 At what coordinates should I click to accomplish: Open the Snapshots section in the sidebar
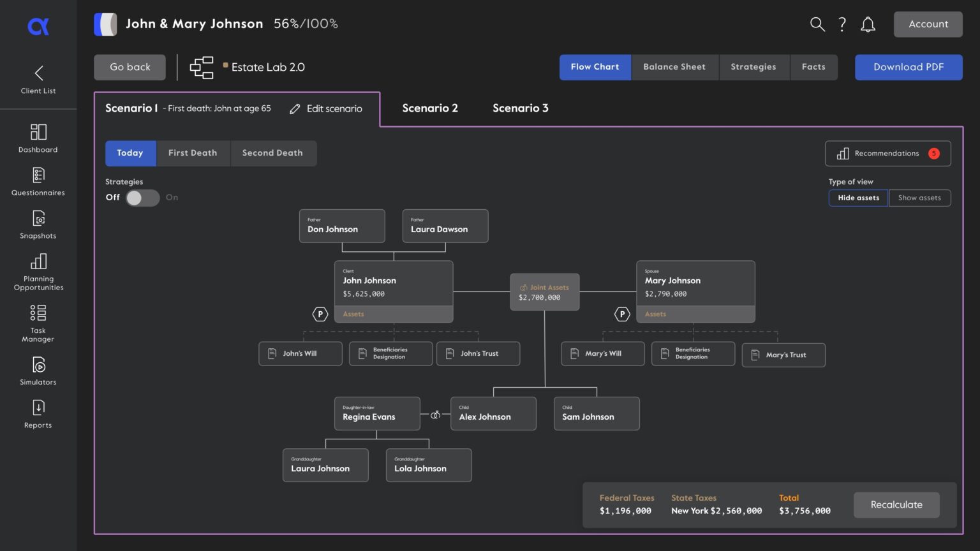[38, 223]
